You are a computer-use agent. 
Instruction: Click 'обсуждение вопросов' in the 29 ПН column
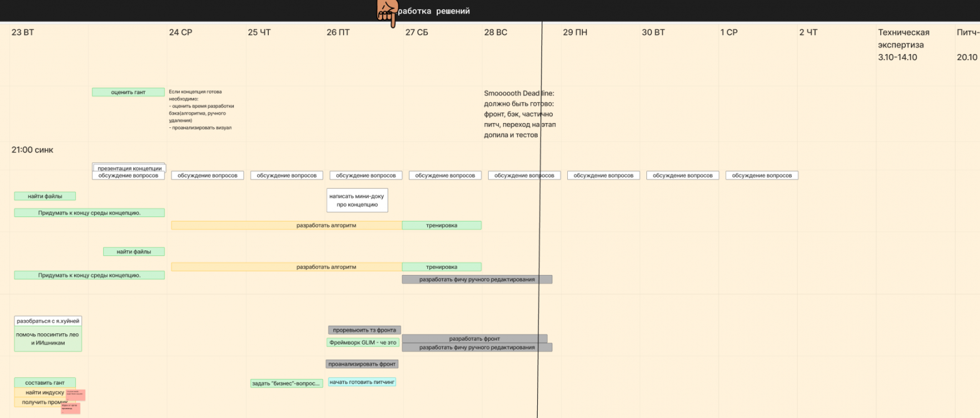pyautogui.click(x=604, y=176)
